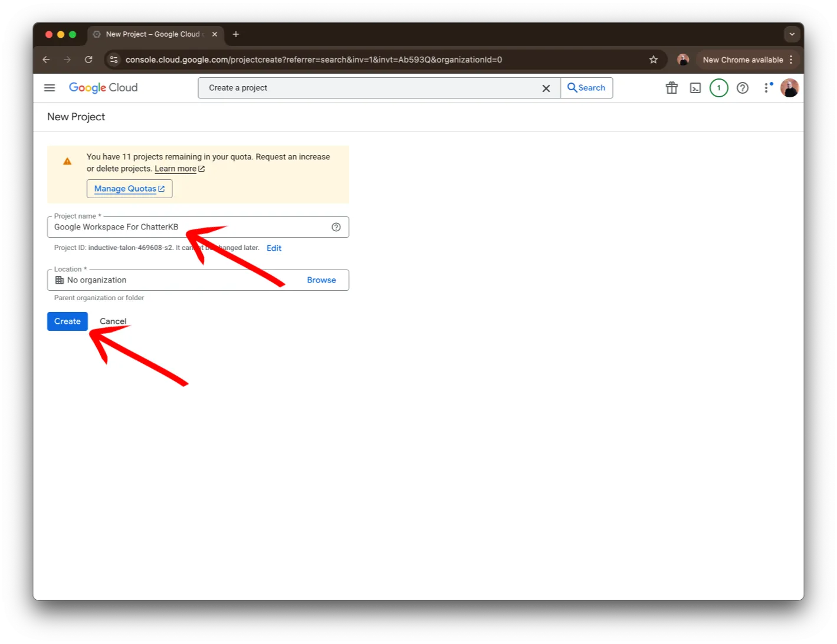Expand the tab search dropdown

tap(792, 34)
